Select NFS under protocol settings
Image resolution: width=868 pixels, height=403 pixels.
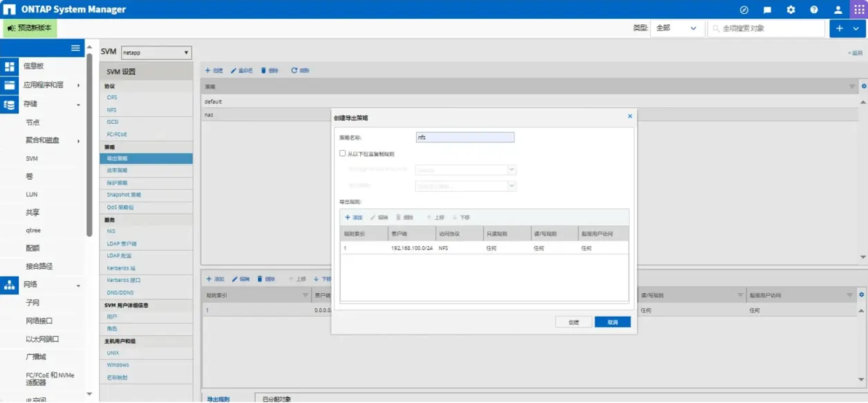[111, 110]
